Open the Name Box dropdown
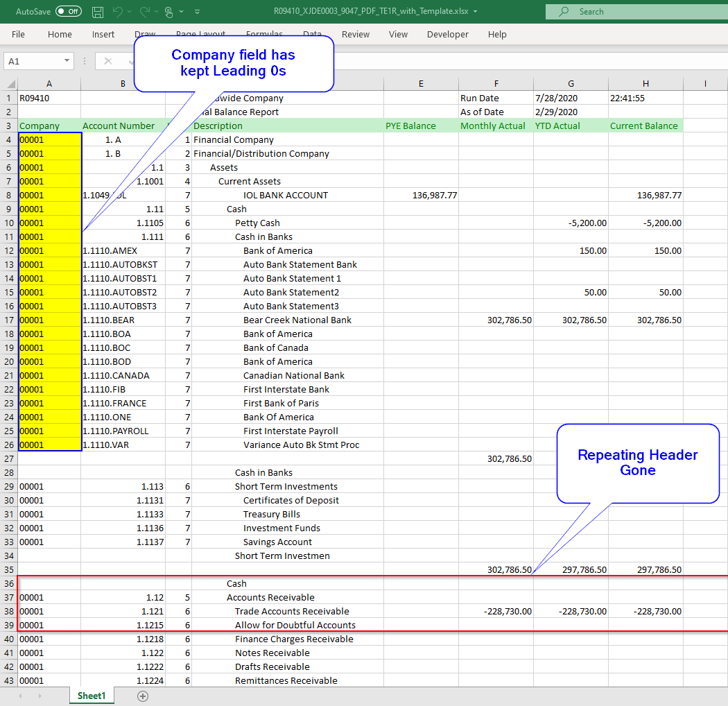 tap(66, 61)
